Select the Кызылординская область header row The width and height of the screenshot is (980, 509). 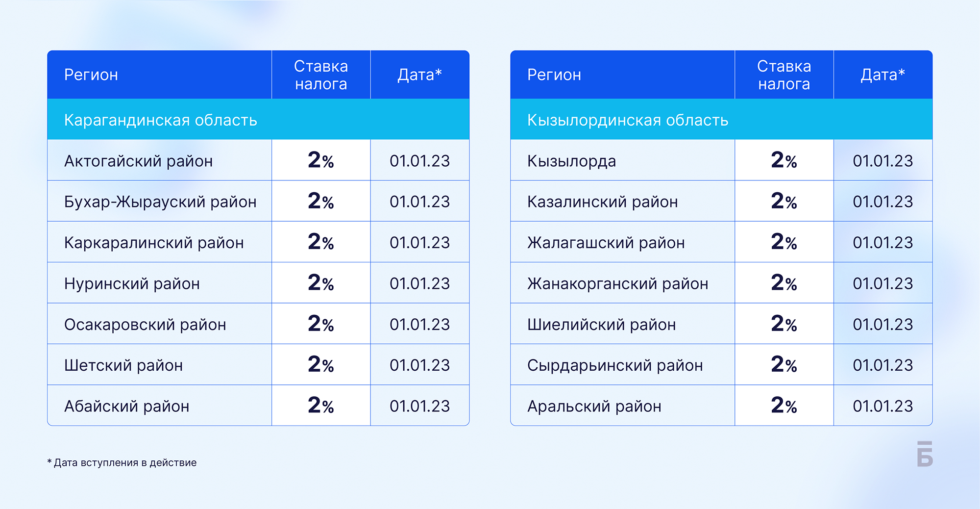(721, 119)
